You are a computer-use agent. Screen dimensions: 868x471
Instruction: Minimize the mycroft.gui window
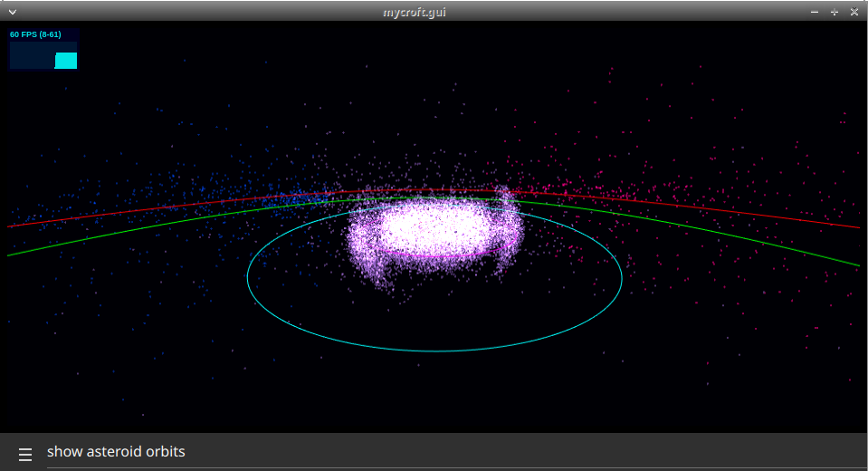(815, 12)
